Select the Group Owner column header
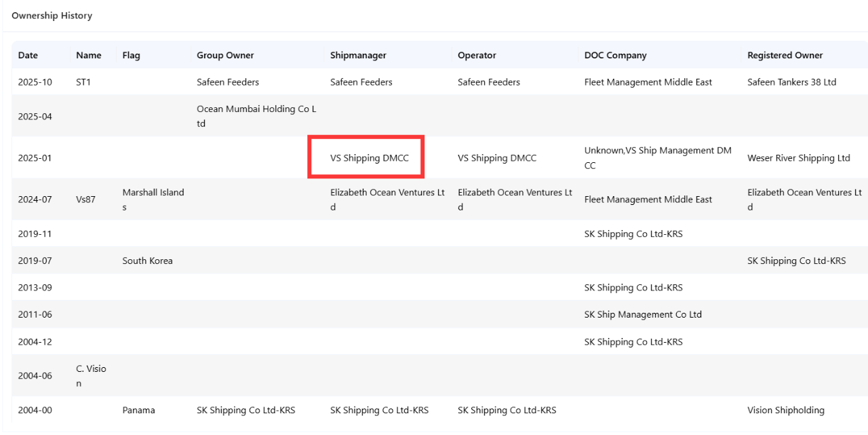Viewport: 868px width, 435px height. pyautogui.click(x=225, y=56)
